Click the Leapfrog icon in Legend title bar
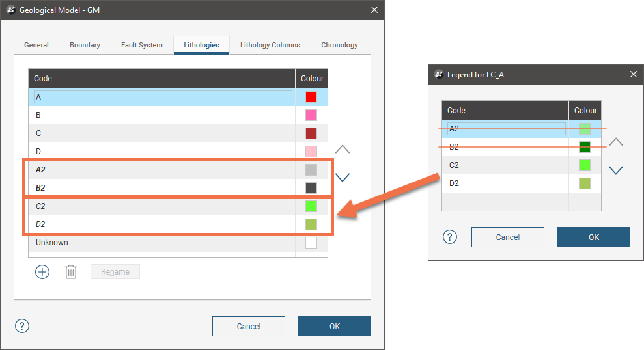This screenshot has height=350, width=644. pos(439,74)
